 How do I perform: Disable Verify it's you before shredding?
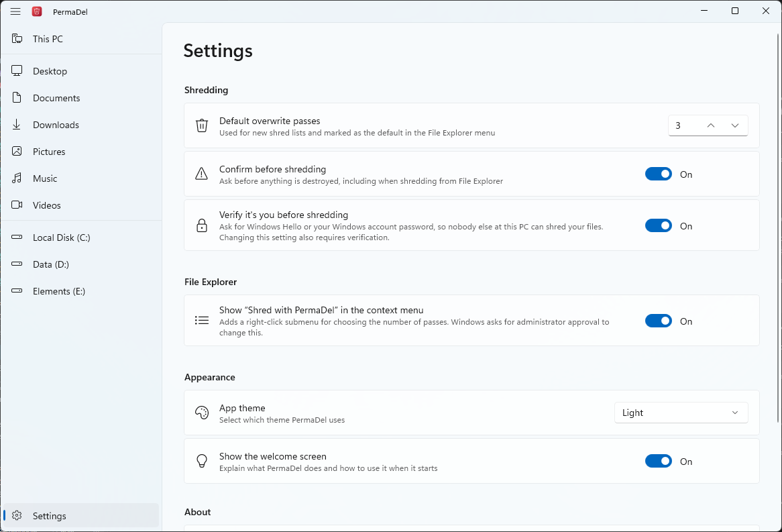pos(659,225)
